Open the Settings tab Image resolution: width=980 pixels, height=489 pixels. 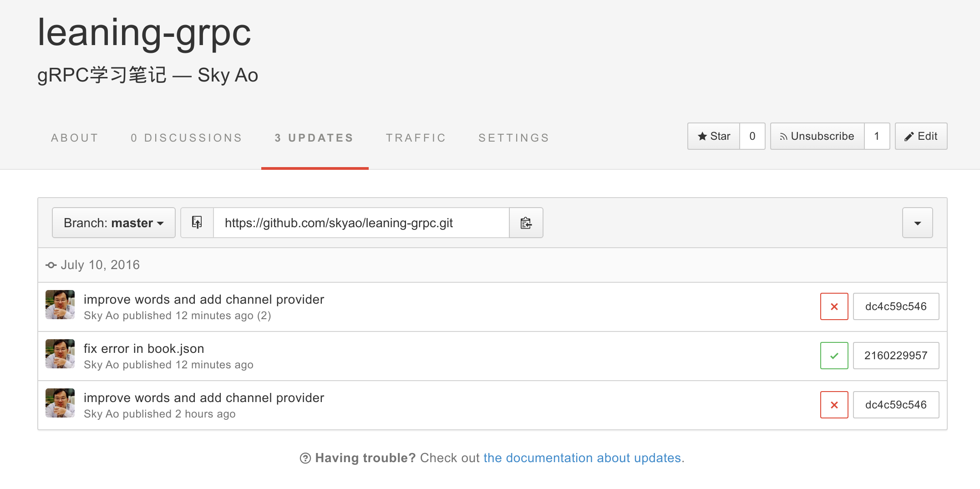coord(513,138)
